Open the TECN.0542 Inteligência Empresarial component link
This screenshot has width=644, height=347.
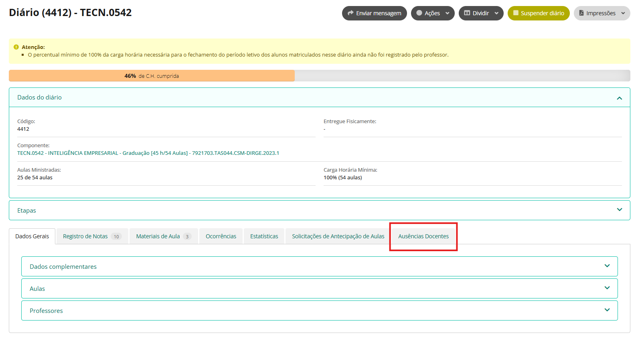click(x=148, y=153)
